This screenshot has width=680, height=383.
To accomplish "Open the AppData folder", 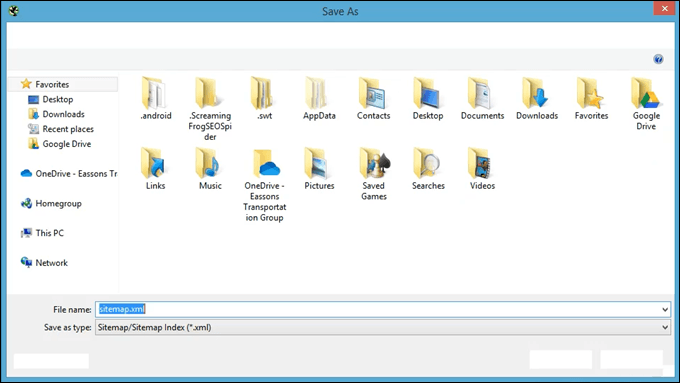I will (319, 98).
